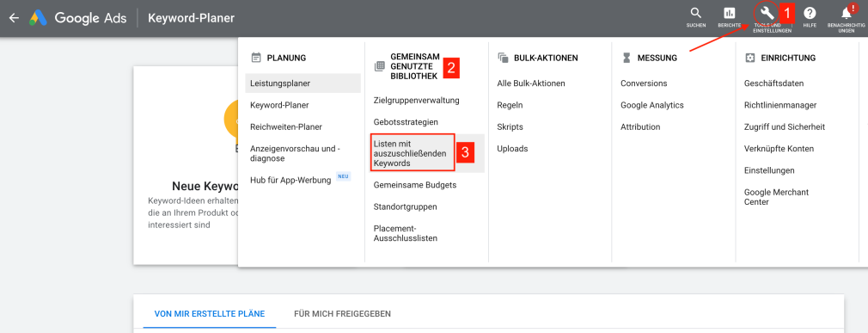Open Hub für App-Werbung
Image resolution: width=868 pixels, height=333 pixels.
[x=290, y=180]
